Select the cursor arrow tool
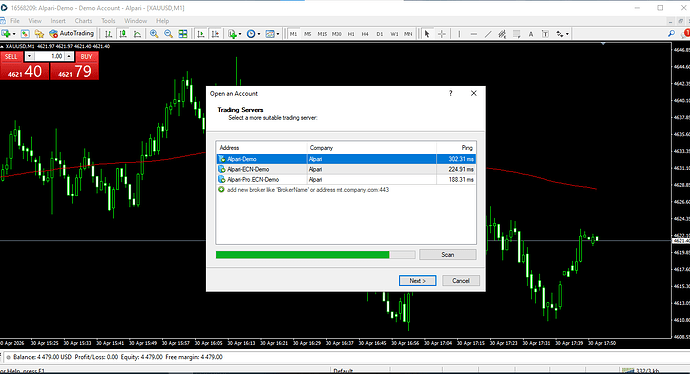The width and height of the screenshot is (690, 374). click(x=427, y=34)
